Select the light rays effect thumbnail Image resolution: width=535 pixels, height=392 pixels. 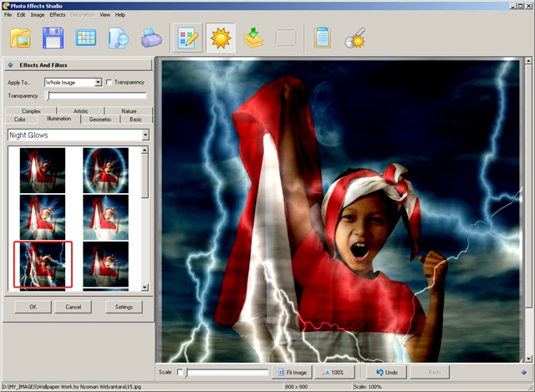pyautogui.click(x=43, y=217)
